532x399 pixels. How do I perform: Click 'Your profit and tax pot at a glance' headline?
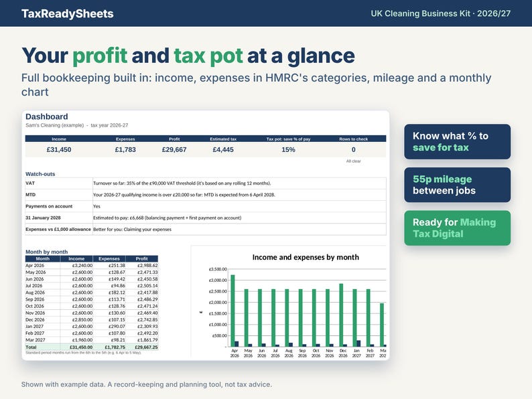tap(188, 56)
